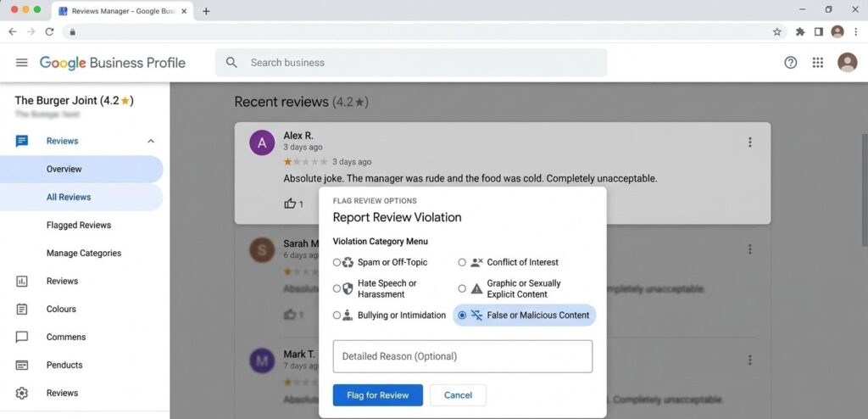This screenshot has width=868, height=419.
Task: Open the Flagged Reviews sidebar item
Action: coord(79,225)
